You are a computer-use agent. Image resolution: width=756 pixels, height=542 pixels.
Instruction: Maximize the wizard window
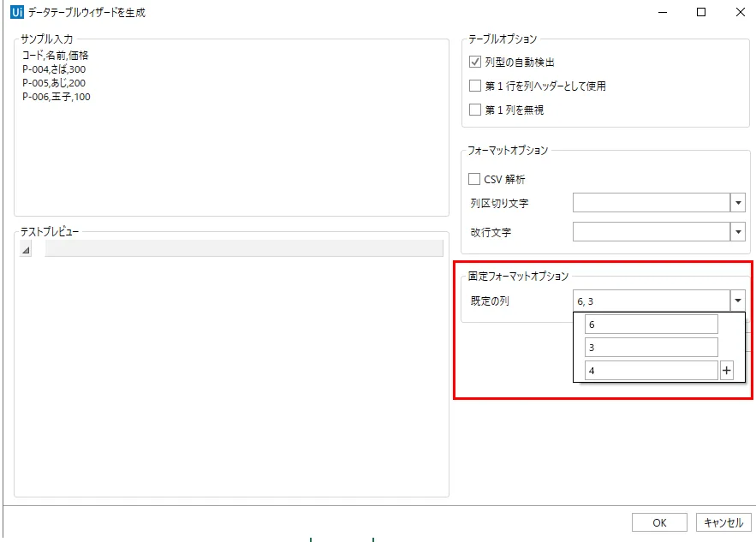pos(701,12)
